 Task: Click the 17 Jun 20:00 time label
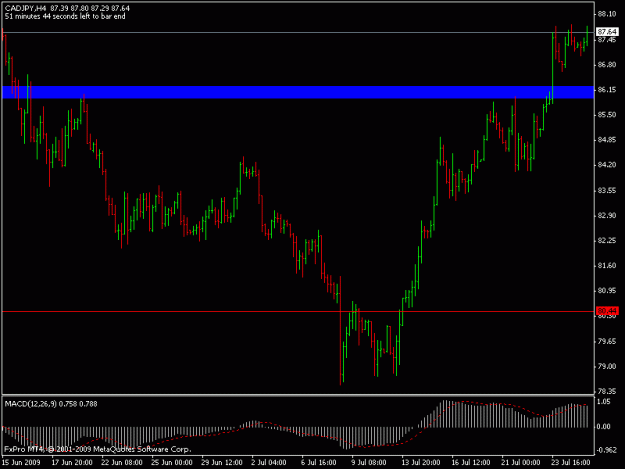pyautogui.click(x=72, y=462)
